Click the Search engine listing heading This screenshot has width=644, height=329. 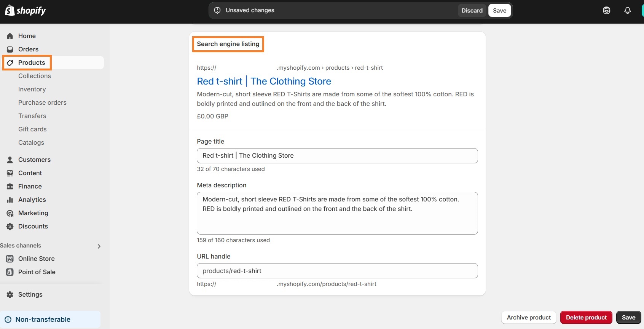pos(228,44)
